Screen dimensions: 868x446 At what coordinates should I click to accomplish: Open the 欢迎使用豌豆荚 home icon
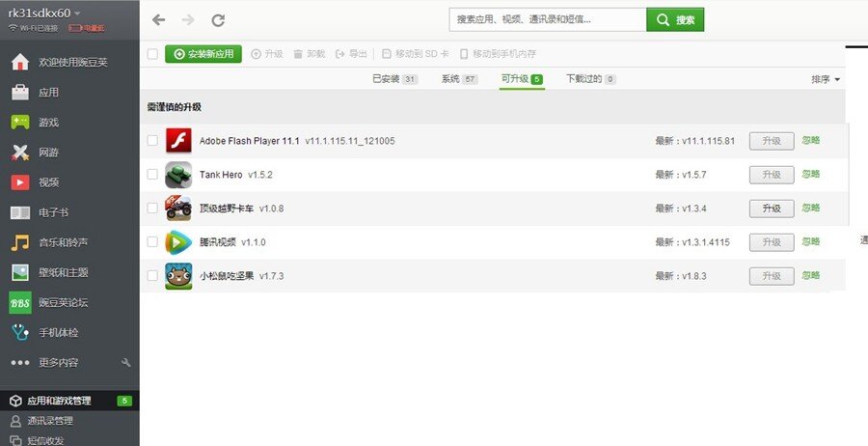(20, 62)
